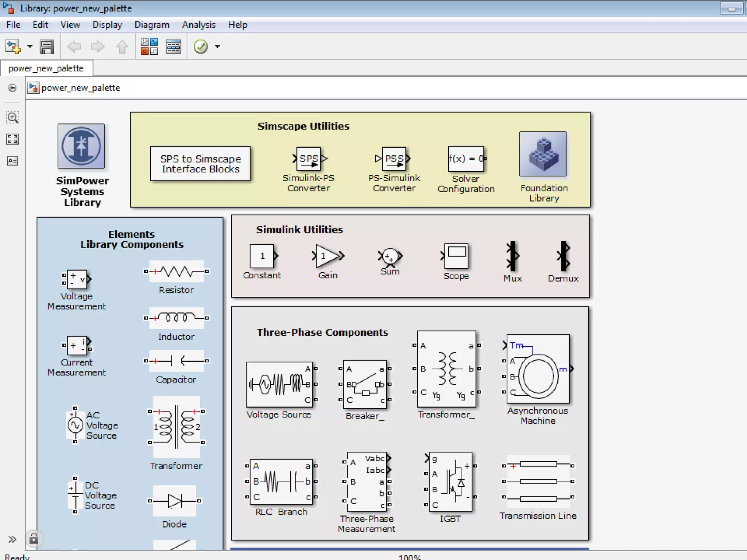Click power_new_palette in the breadcrumb bar

(x=81, y=88)
